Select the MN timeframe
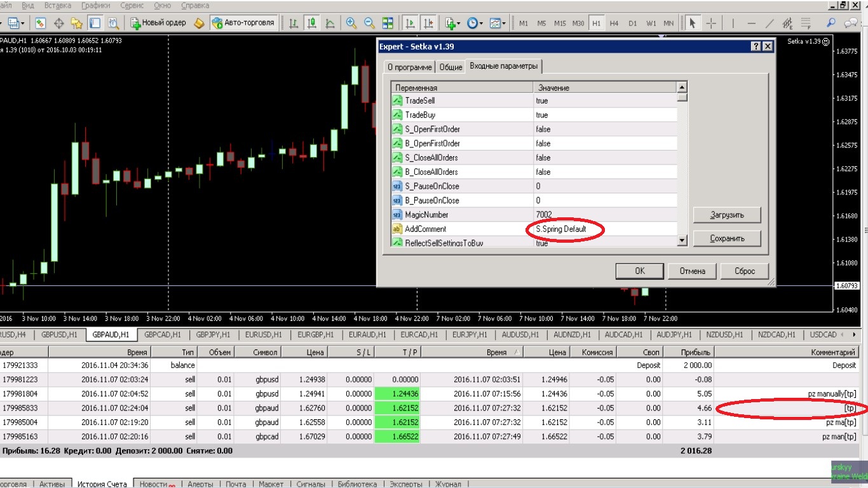This screenshot has width=868, height=488. pos(668,24)
